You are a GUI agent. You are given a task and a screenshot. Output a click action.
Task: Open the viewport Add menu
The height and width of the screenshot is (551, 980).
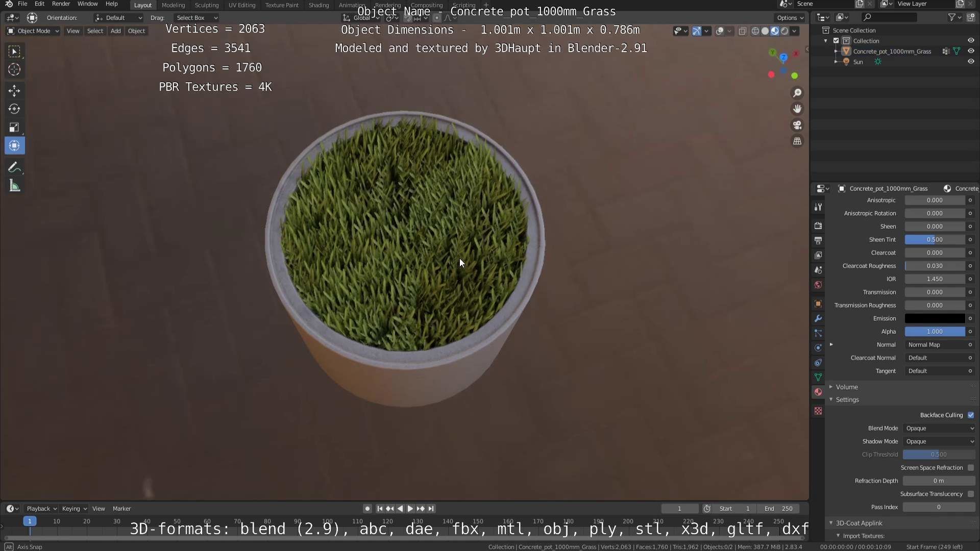[116, 31]
